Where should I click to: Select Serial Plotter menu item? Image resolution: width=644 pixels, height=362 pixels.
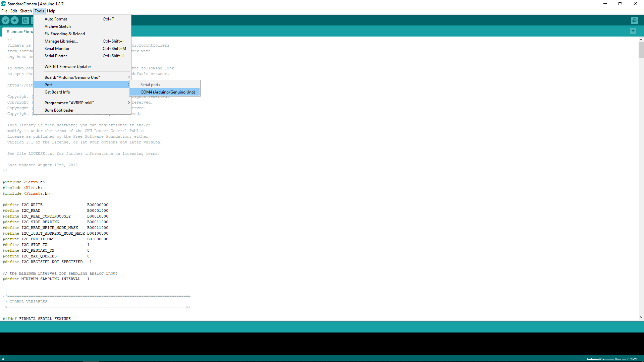click(x=56, y=56)
